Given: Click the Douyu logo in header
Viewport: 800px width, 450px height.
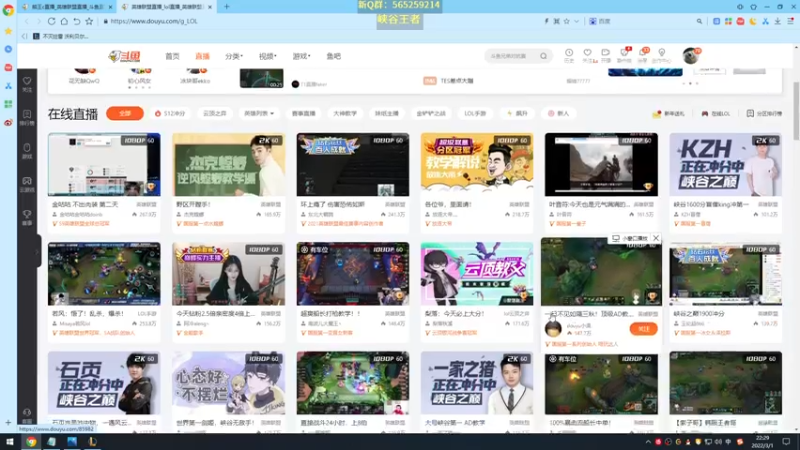Looking at the screenshot, I should 124,56.
